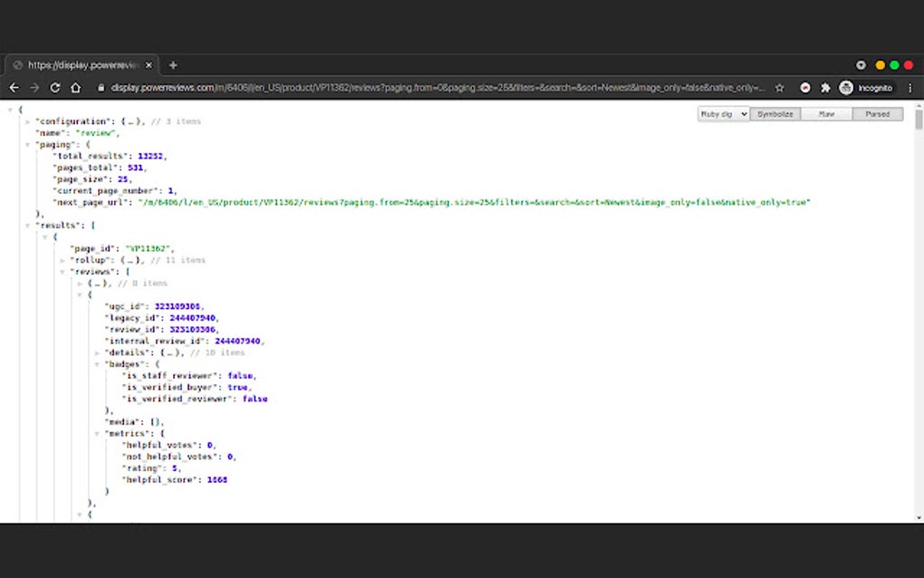Screen dimensions: 924x578
Task: Go back to the previous page
Action: (14, 88)
